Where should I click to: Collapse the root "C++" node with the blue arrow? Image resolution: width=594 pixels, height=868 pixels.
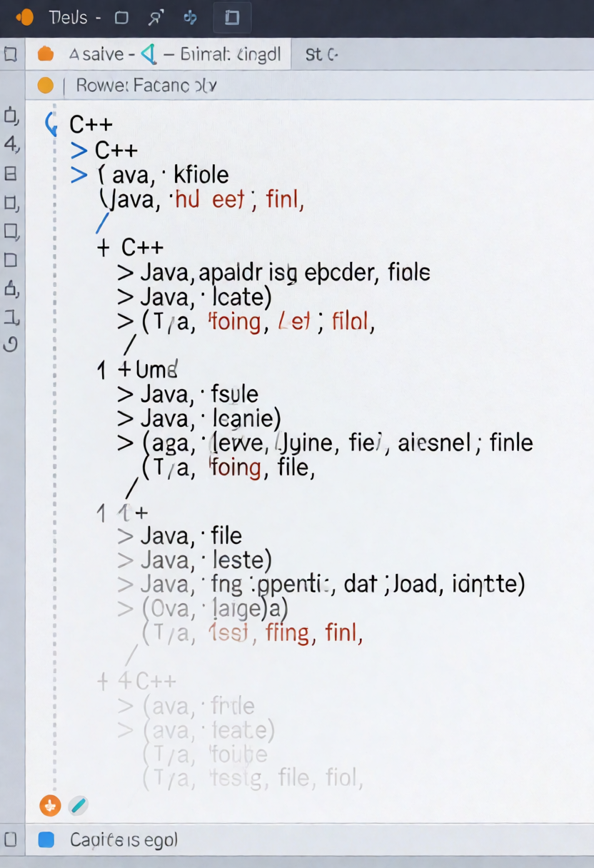pyautogui.click(x=51, y=123)
